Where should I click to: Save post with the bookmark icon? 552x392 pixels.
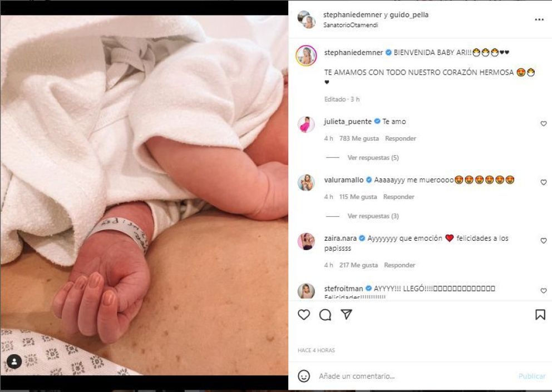pyautogui.click(x=540, y=315)
